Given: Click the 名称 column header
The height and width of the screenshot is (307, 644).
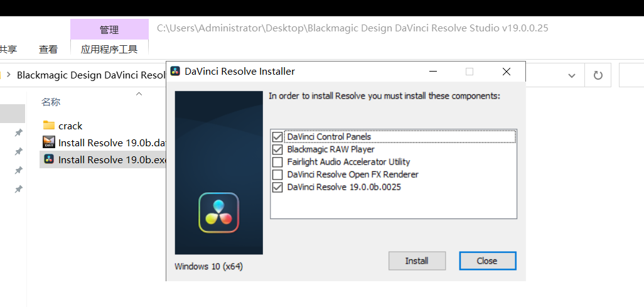Looking at the screenshot, I should 51,102.
